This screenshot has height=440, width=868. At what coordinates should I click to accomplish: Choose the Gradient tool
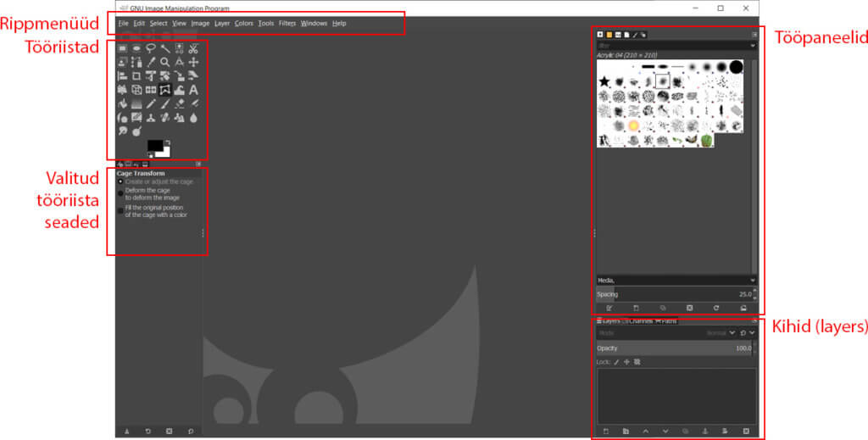136,103
